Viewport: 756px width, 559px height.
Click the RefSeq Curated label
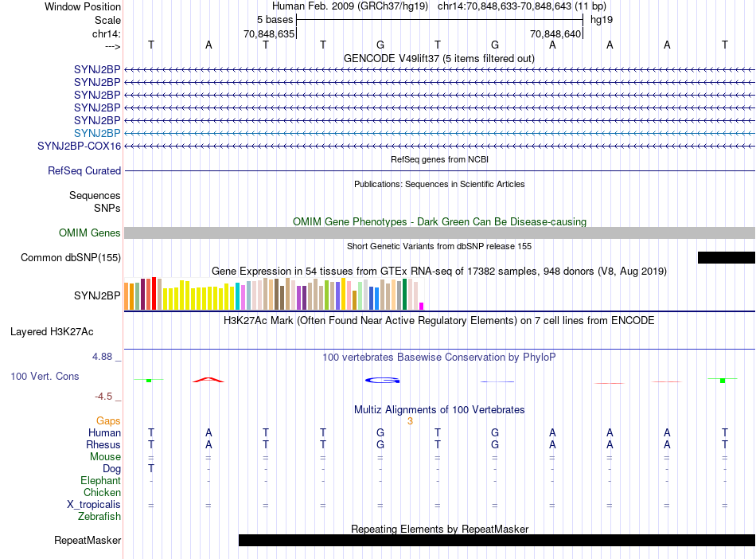tap(84, 170)
